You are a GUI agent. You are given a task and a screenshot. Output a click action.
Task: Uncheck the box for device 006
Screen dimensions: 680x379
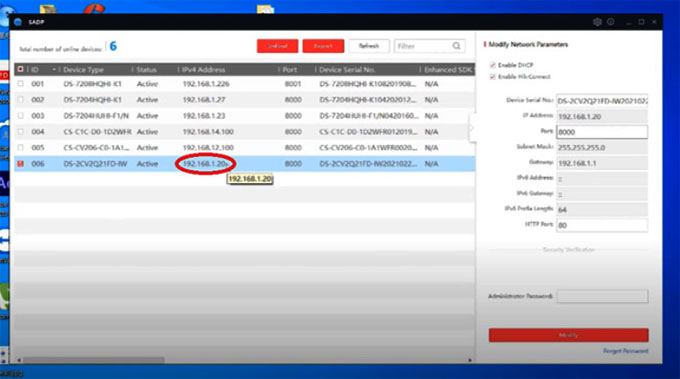tap(20, 164)
